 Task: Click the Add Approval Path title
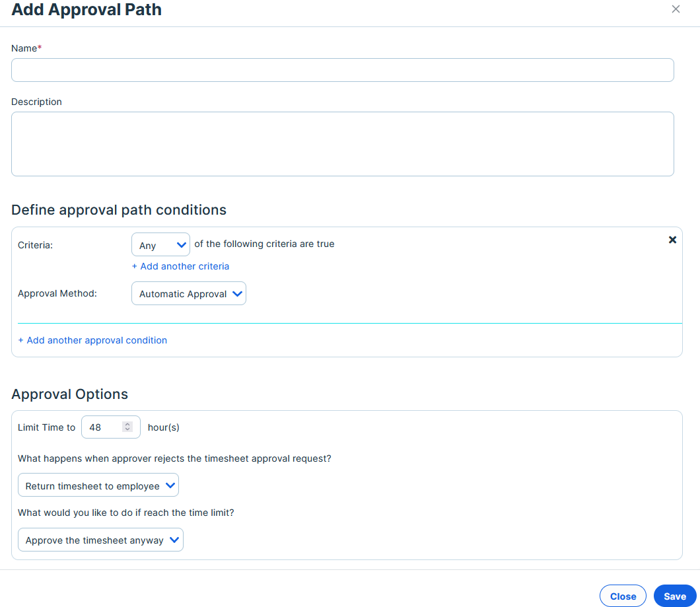[x=87, y=10]
